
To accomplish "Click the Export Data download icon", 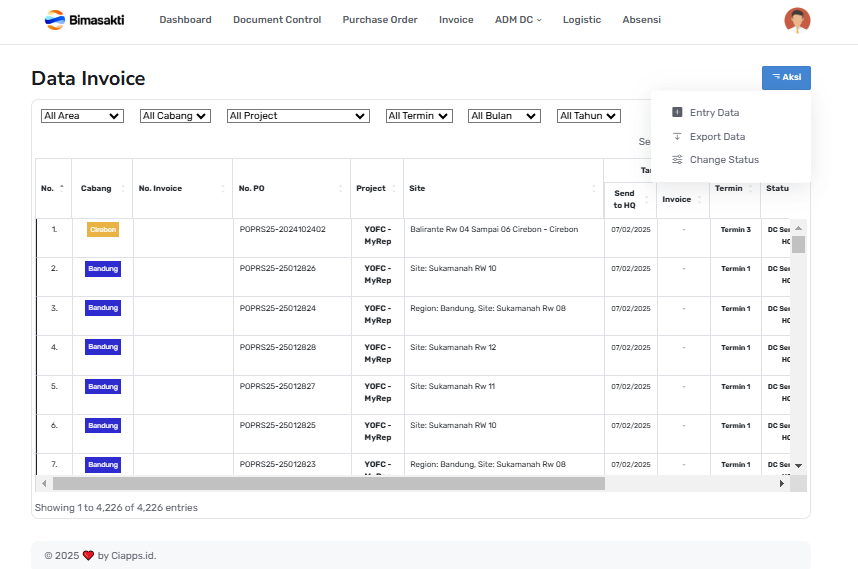I will pyautogui.click(x=677, y=137).
